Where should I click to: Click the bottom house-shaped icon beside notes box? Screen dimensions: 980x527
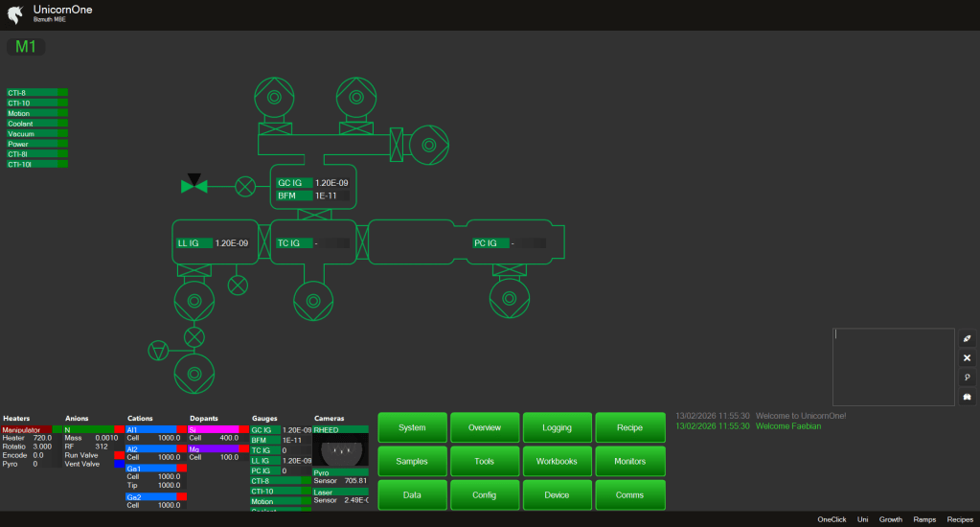coord(967,397)
